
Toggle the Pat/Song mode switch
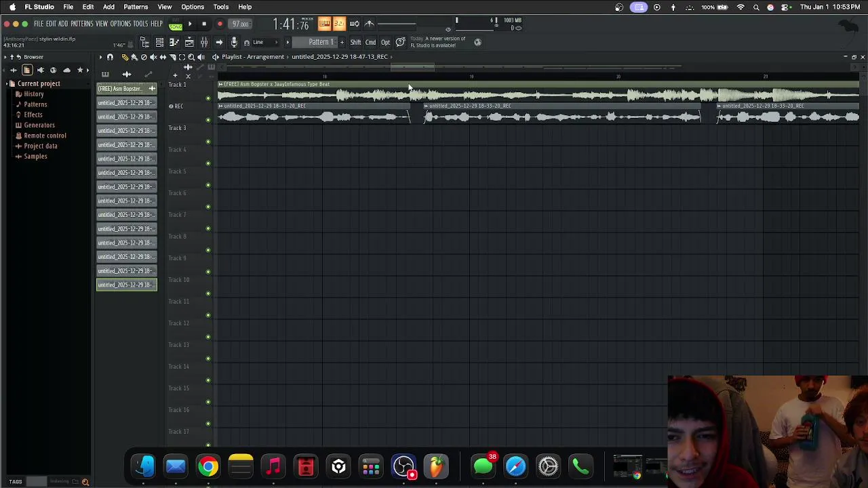tap(176, 25)
